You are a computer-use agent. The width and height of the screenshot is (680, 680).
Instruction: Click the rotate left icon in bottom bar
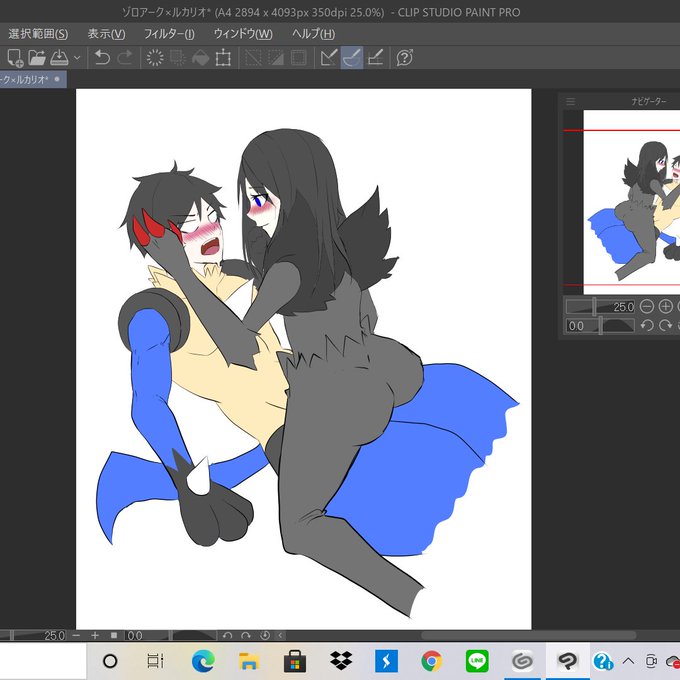pyautogui.click(x=227, y=636)
